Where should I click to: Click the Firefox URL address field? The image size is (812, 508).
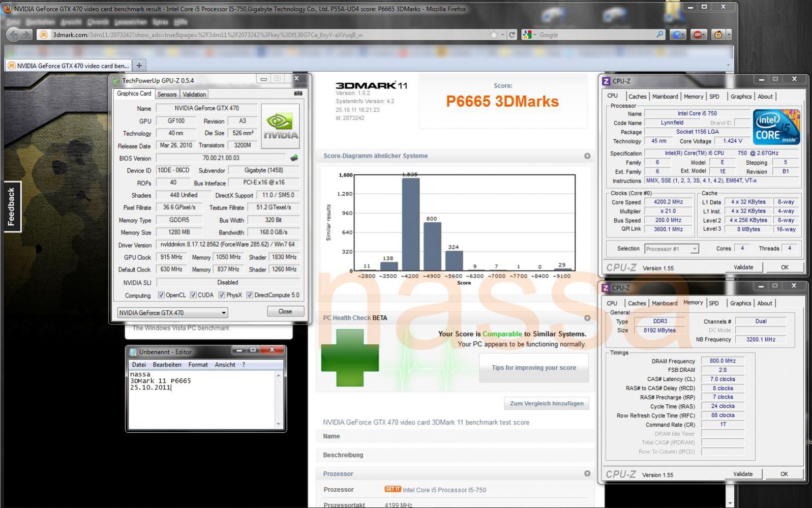pos(269,35)
